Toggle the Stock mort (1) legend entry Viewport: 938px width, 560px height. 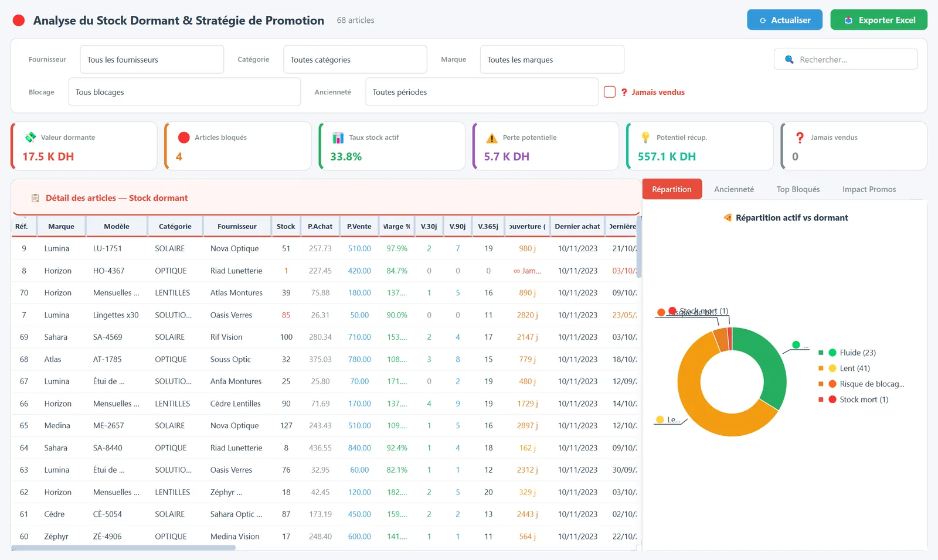tap(854, 399)
